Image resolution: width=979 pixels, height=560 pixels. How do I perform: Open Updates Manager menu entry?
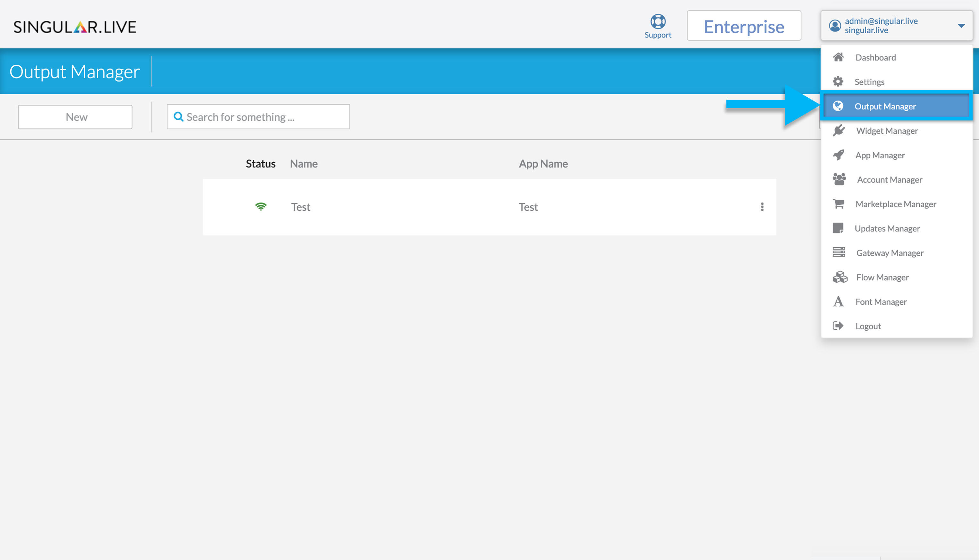(897, 228)
